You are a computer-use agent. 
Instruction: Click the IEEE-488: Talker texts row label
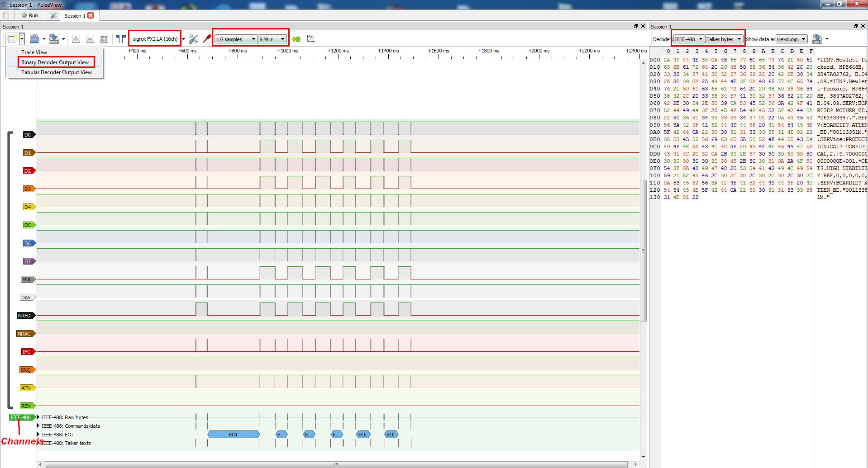coord(66,443)
